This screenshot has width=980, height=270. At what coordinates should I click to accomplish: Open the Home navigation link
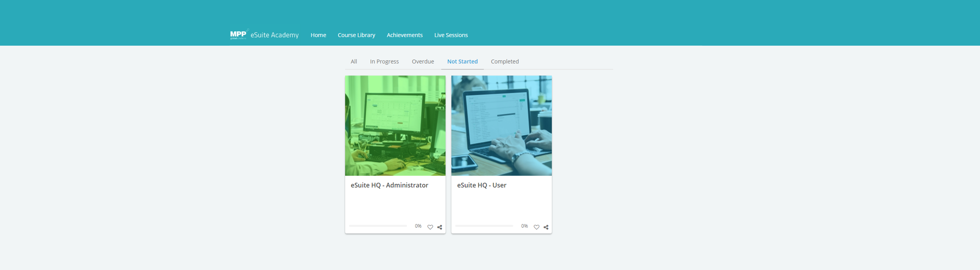(318, 35)
